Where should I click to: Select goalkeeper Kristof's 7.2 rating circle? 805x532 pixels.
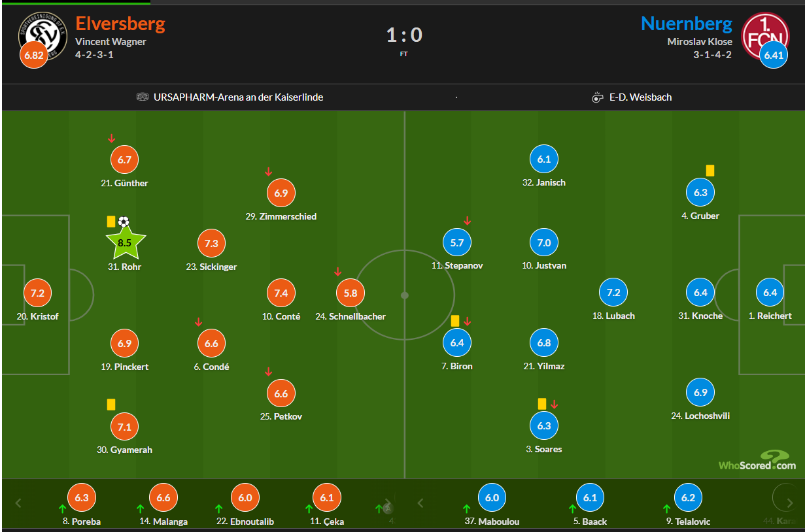[38, 293]
